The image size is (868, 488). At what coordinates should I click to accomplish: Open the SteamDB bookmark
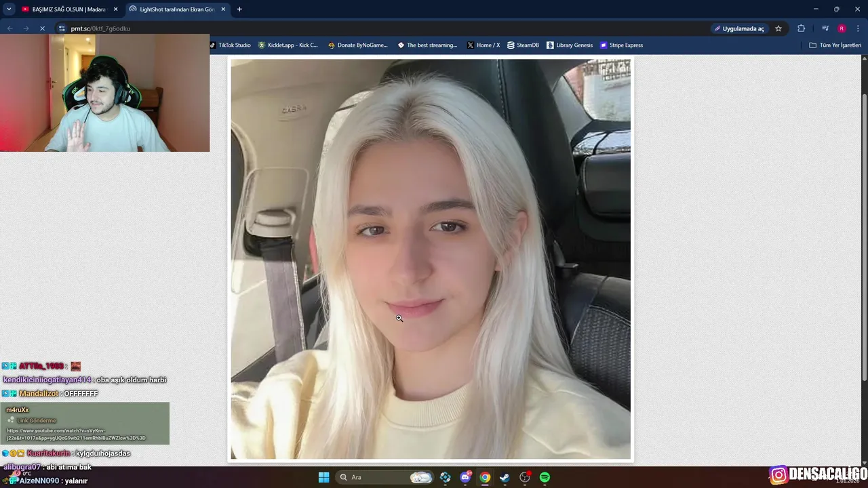[523, 45]
